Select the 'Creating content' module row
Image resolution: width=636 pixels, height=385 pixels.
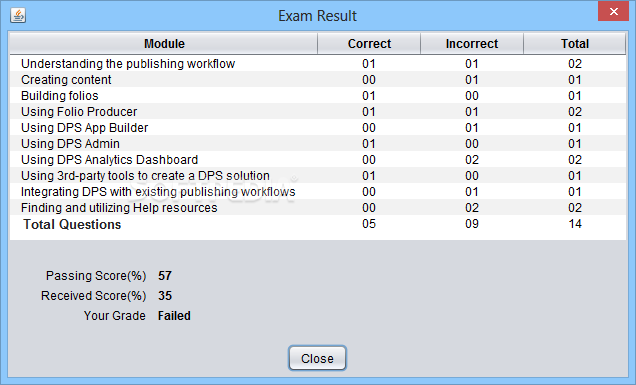click(x=318, y=80)
